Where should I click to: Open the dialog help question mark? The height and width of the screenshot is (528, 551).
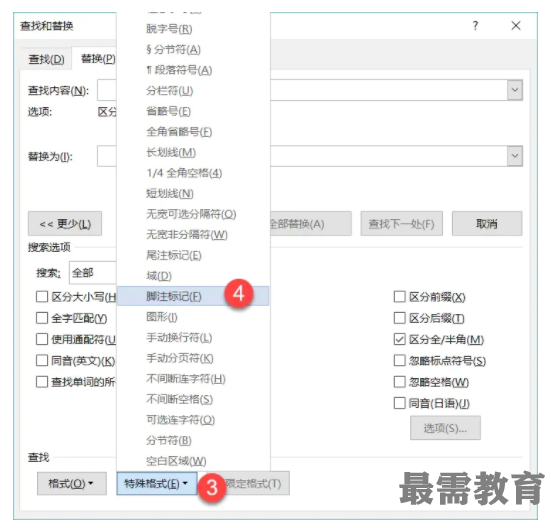tap(475, 26)
